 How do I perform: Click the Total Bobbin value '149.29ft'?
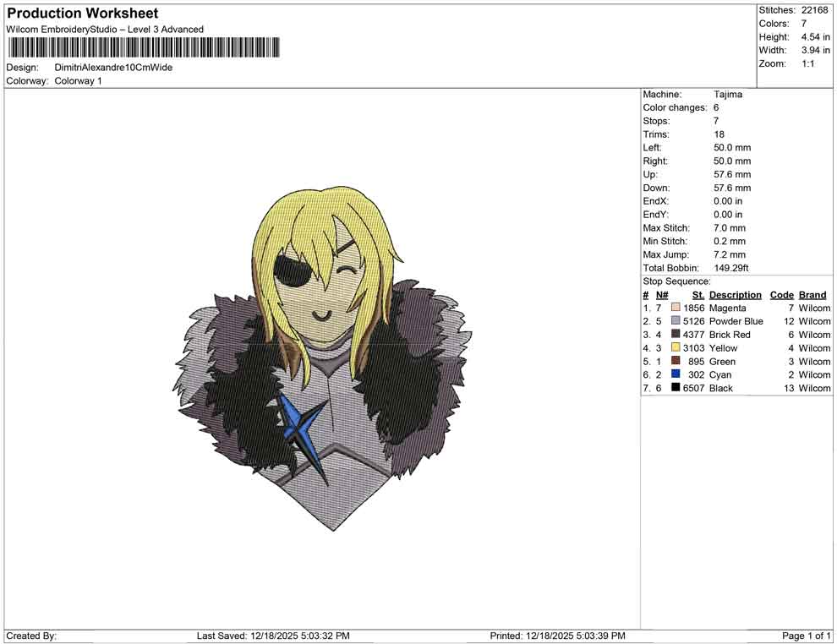coord(730,268)
